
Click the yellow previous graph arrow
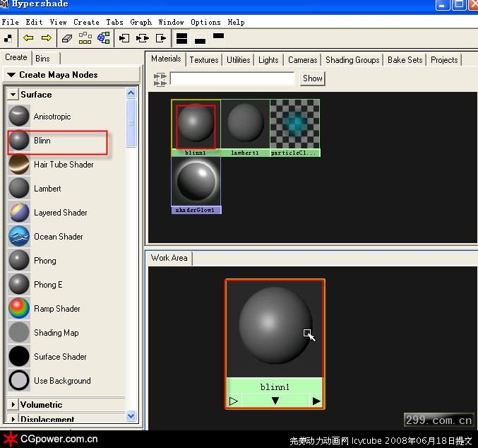click(x=28, y=37)
